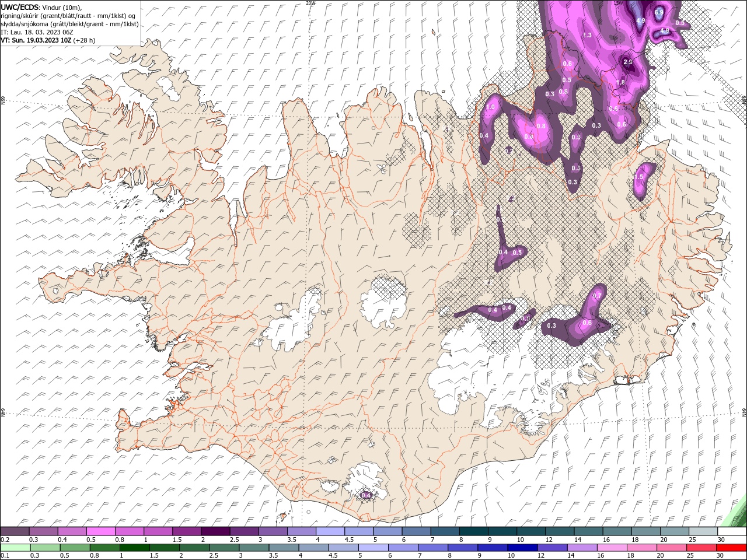Click the 1.3 precipitation value label
The height and width of the screenshot is (560, 747).
(x=587, y=35)
